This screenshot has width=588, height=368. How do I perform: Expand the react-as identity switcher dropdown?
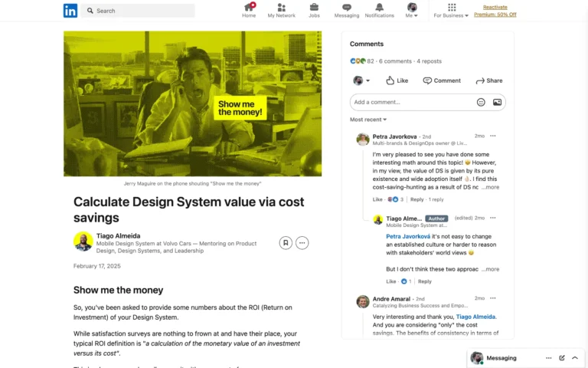click(361, 80)
